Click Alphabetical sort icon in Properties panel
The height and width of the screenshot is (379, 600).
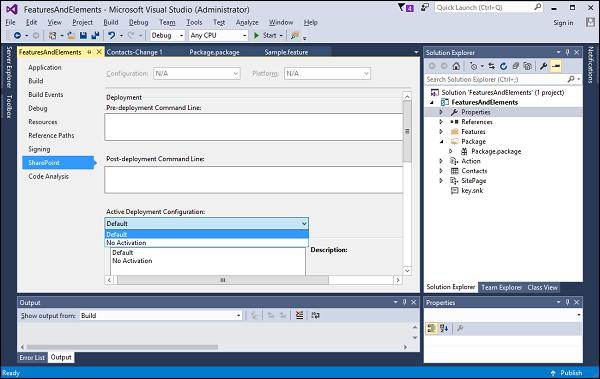[x=444, y=328]
